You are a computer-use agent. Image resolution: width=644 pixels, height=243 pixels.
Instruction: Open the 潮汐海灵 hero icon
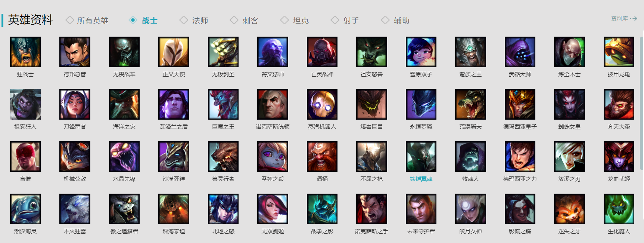25,209
